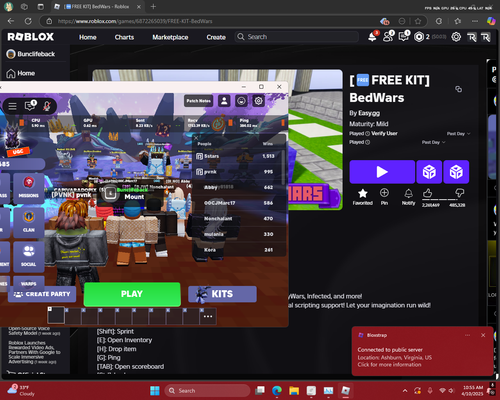Toggle Notify bell for the game
This screenshot has width=500, height=400.
408,197
